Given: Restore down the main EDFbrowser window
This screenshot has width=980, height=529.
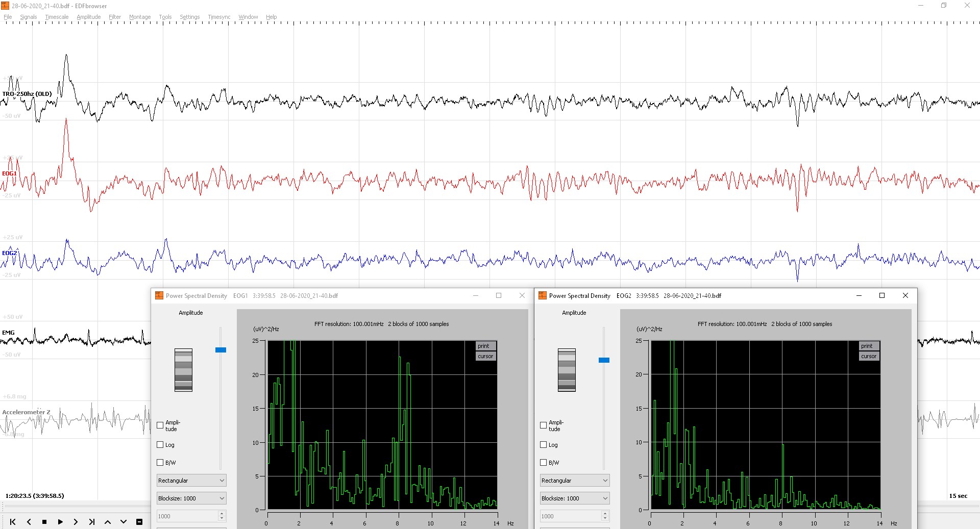Looking at the screenshot, I should pos(944,6).
